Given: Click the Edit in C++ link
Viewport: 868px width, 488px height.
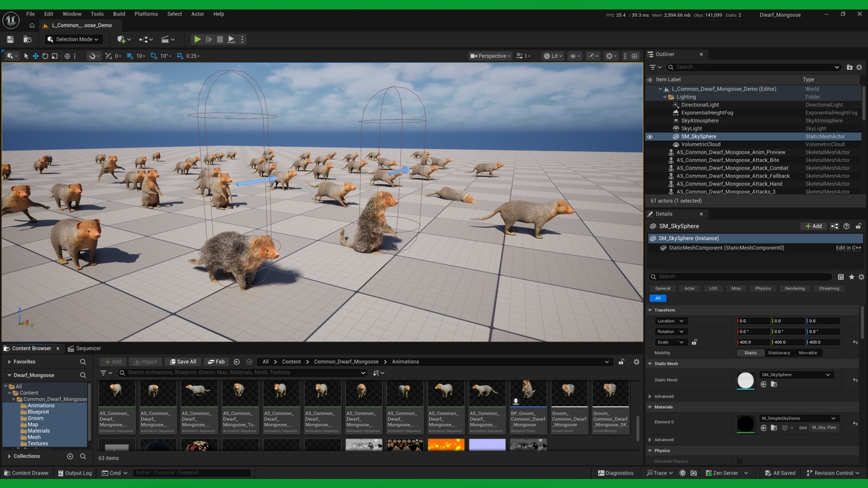Looking at the screenshot, I should [x=848, y=248].
